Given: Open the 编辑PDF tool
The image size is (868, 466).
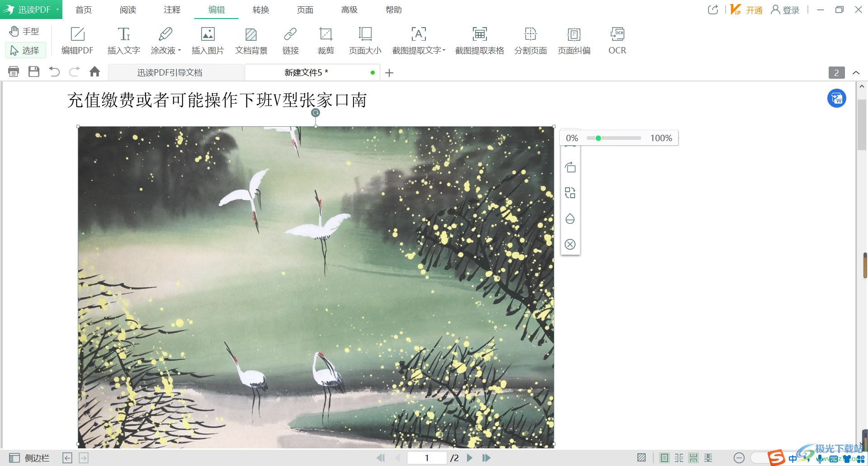Looking at the screenshot, I should coord(77,41).
